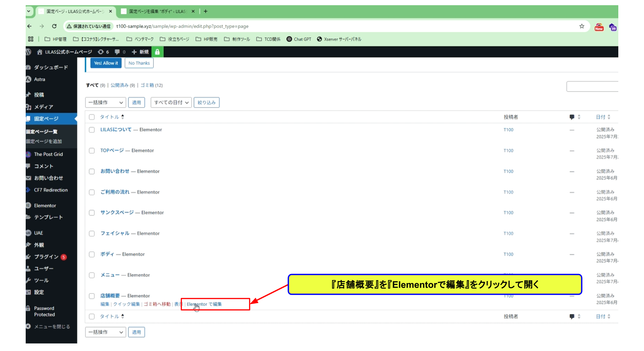This screenshot has height=351, width=644.
Task: Click the purple extension icon with badge
Action: tap(613, 27)
